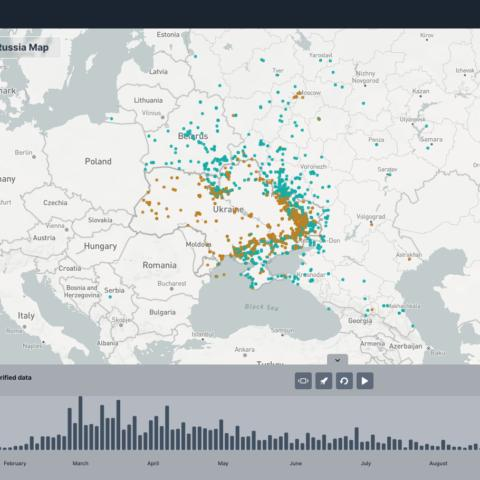This screenshot has height=480, width=480.
Task: Click the Belarus country label on the map
Action: click(193, 136)
